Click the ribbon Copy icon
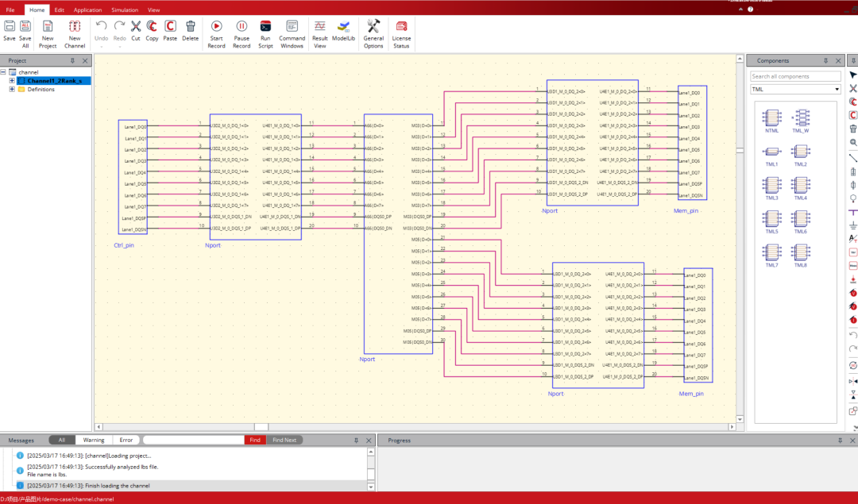Viewport: 858px width, 504px height. (152, 26)
